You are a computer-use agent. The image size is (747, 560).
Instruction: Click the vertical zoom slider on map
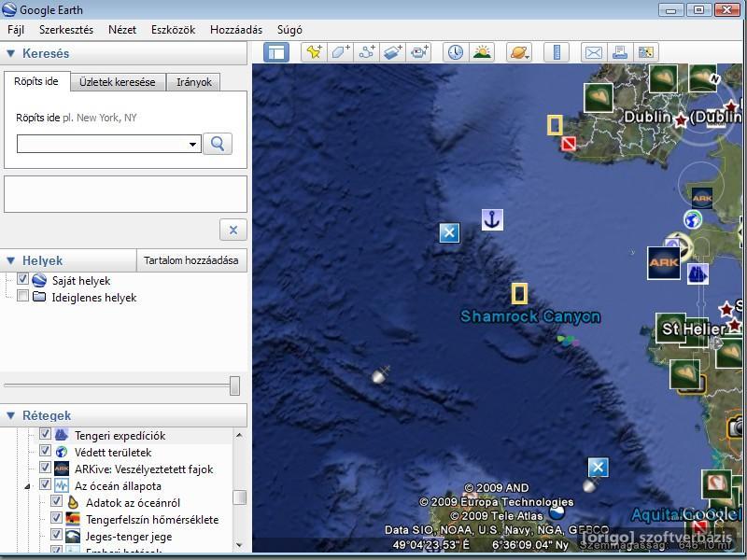pyautogui.click(x=701, y=305)
